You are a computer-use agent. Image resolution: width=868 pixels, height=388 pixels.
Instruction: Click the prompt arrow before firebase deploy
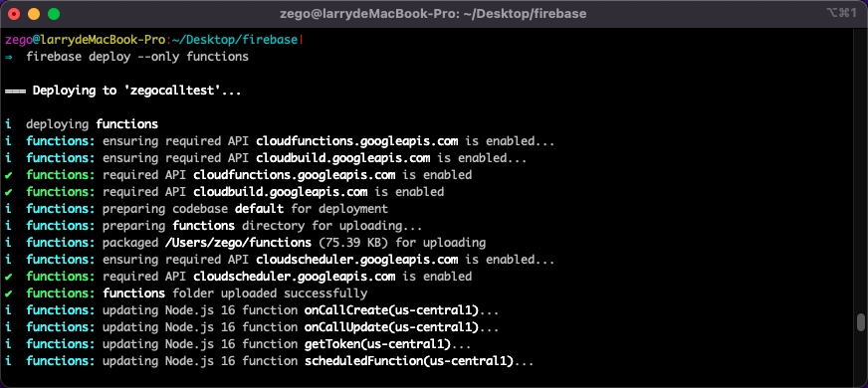point(8,57)
